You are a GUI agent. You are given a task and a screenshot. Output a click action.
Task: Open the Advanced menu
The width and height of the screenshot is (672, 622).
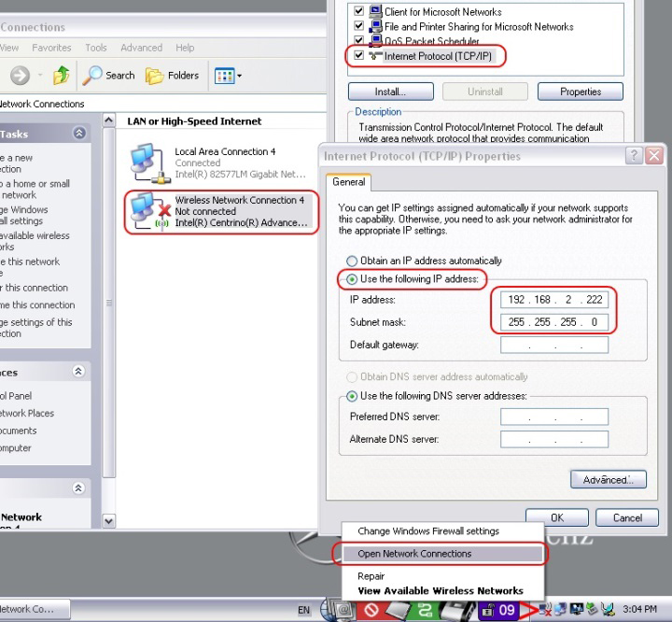point(142,48)
